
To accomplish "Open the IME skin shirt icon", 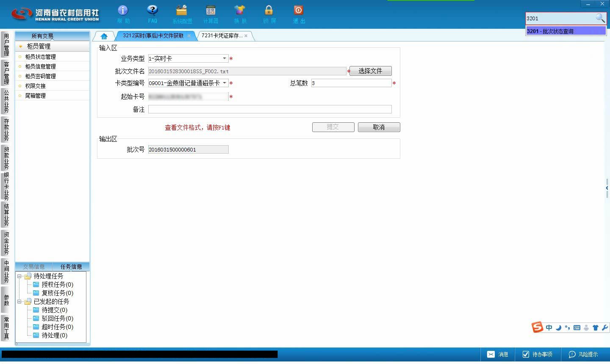I will pyautogui.click(x=595, y=328).
